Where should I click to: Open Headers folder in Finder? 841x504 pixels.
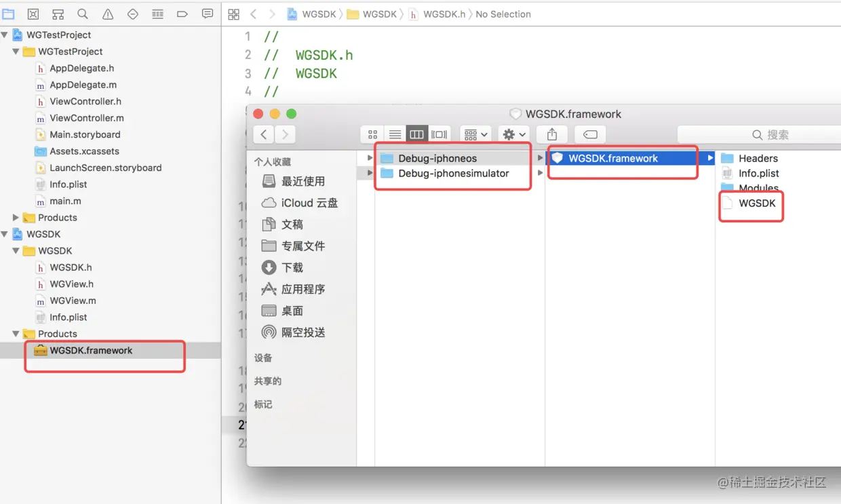tap(758, 158)
